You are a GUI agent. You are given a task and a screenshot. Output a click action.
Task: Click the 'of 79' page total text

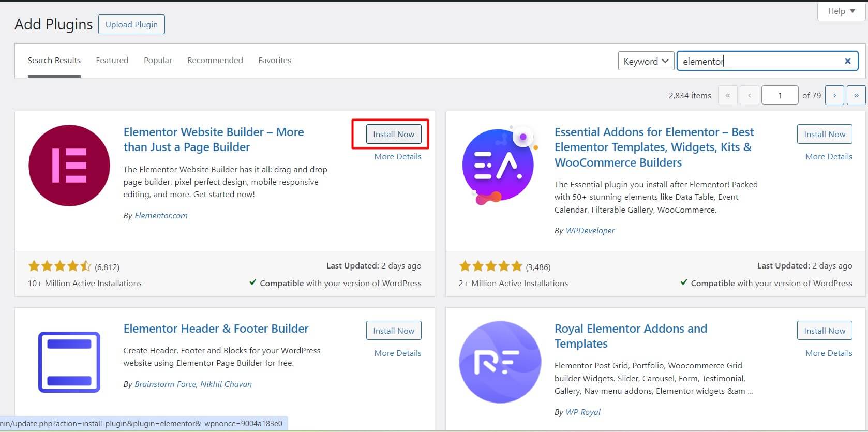pos(812,95)
